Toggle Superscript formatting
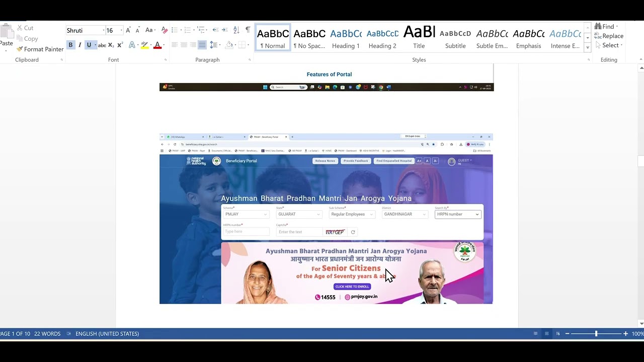Screen dimensions: 644x362 click(120, 45)
